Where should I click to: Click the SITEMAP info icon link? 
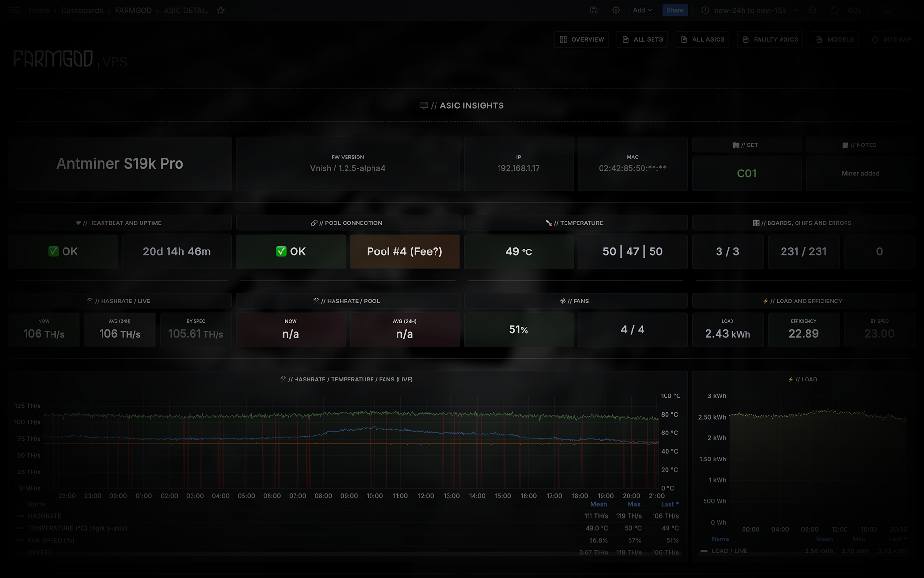pos(892,39)
